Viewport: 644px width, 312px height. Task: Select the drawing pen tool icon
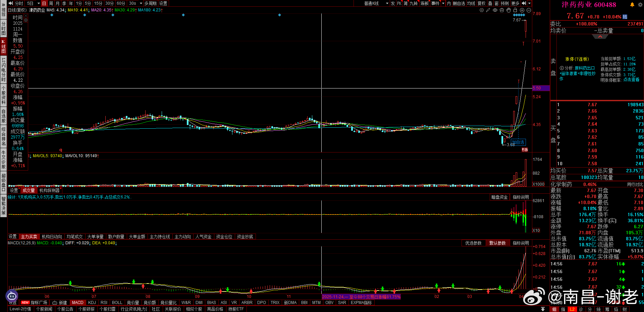point(488,10)
